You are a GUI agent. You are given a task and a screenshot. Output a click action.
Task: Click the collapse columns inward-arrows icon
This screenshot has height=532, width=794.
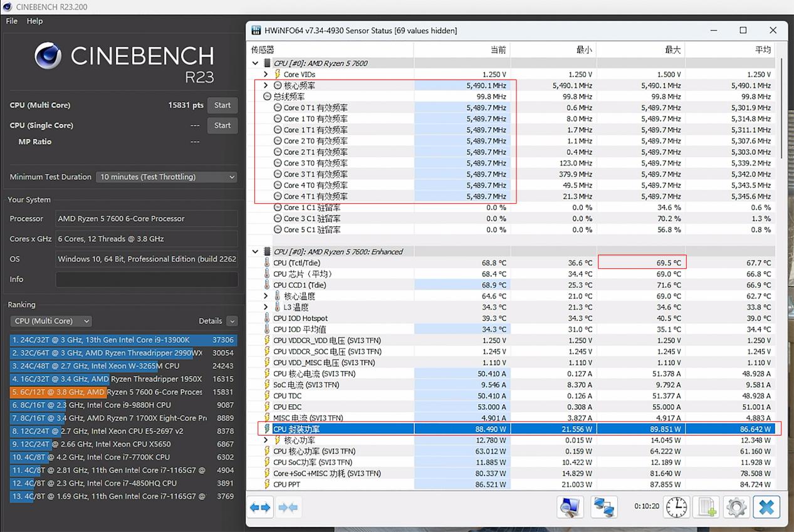pyautogui.click(x=288, y=507)
